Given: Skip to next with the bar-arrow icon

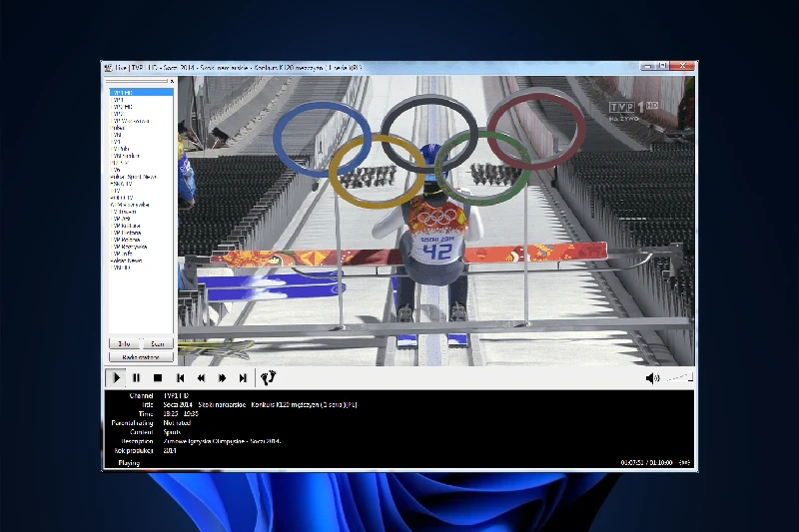Looking at the screenshot, I should [243, 377].
